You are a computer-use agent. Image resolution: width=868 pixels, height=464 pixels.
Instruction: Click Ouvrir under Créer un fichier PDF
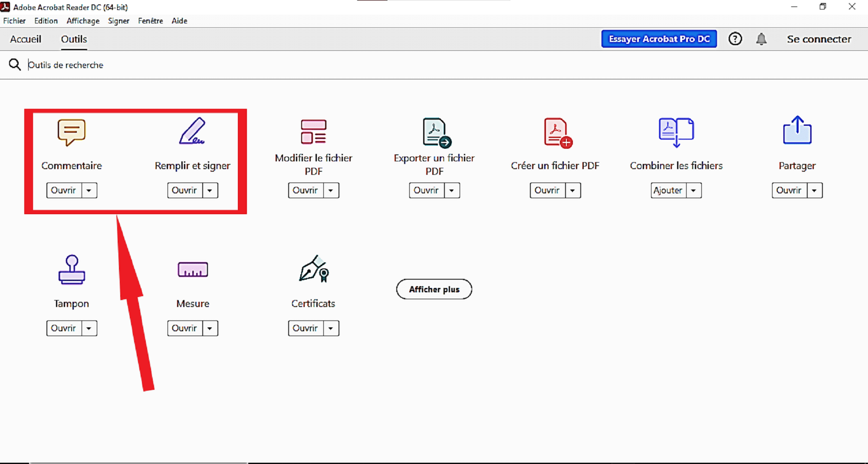(547, 190)
